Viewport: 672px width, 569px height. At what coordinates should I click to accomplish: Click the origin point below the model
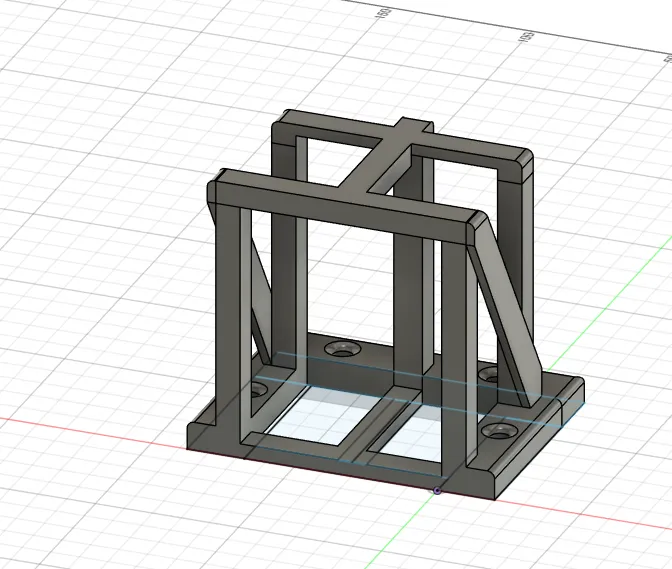(x=437, y=490)
